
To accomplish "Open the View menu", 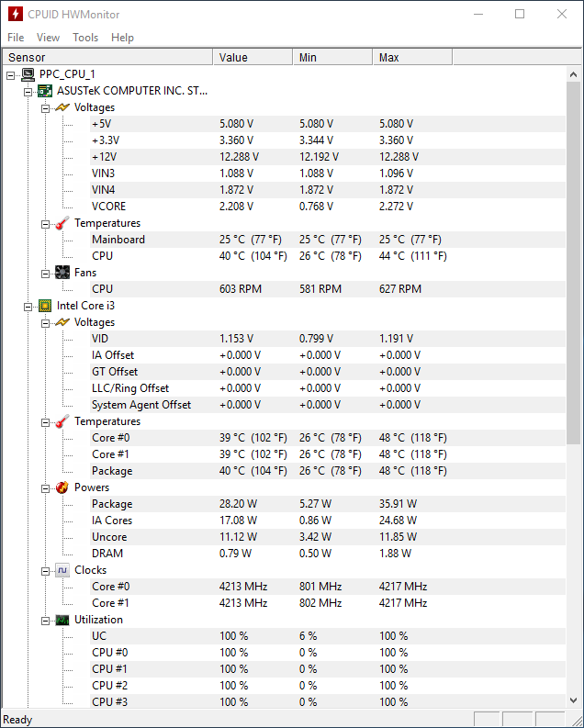I will click(x=49, y=37).
